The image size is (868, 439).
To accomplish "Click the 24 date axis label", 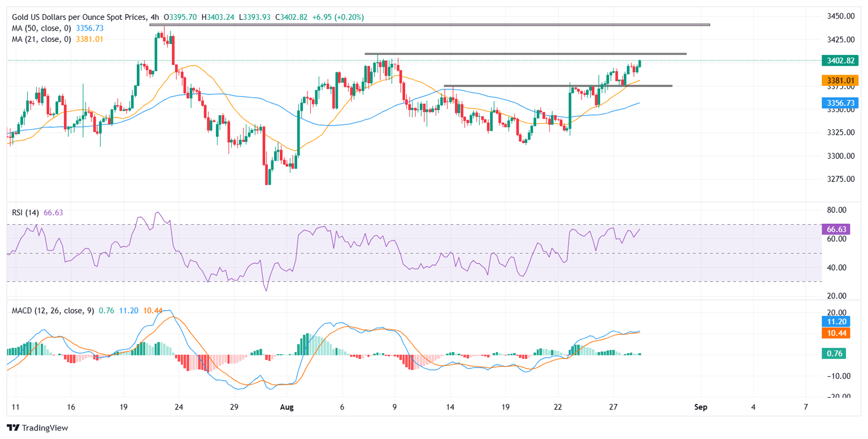I will (179, 407).
